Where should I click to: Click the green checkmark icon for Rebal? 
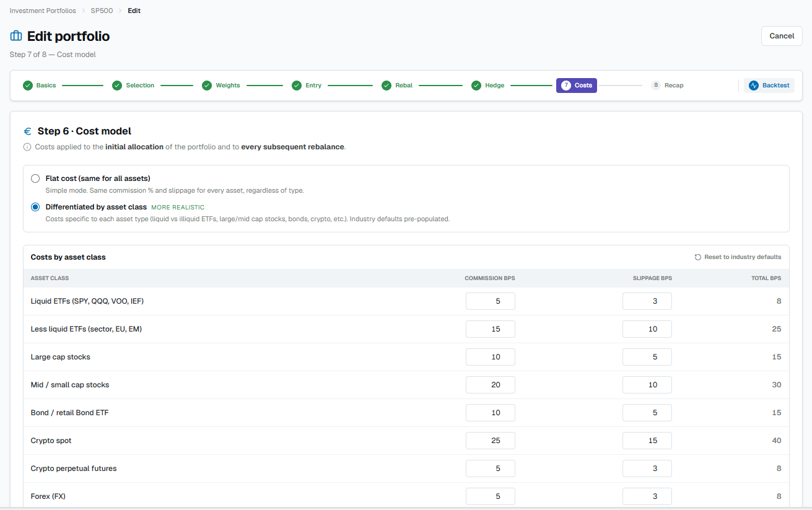click(x=386, y=86)
